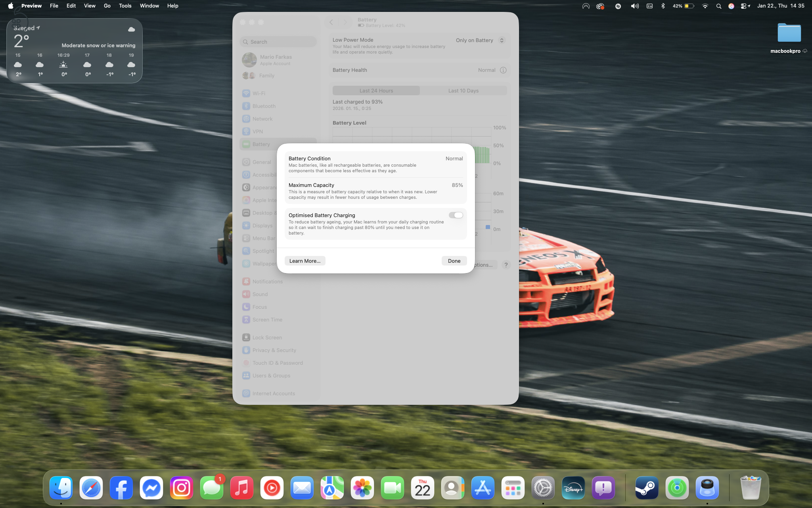Click the Search field in System Settings

point(278,42)
